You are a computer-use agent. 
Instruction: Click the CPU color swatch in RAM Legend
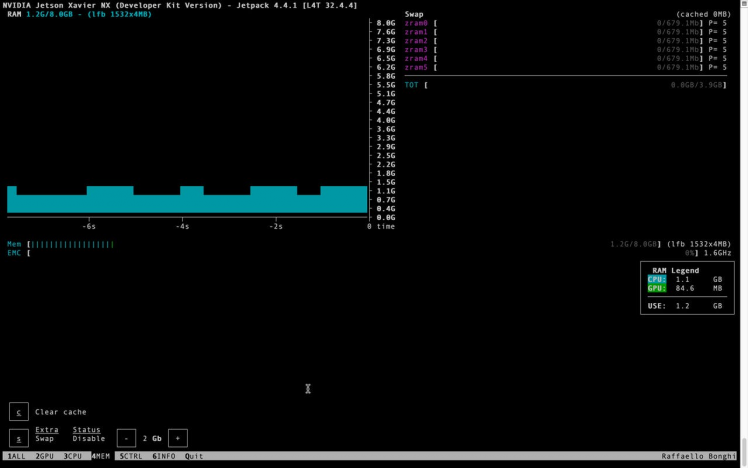click(656, 279)
